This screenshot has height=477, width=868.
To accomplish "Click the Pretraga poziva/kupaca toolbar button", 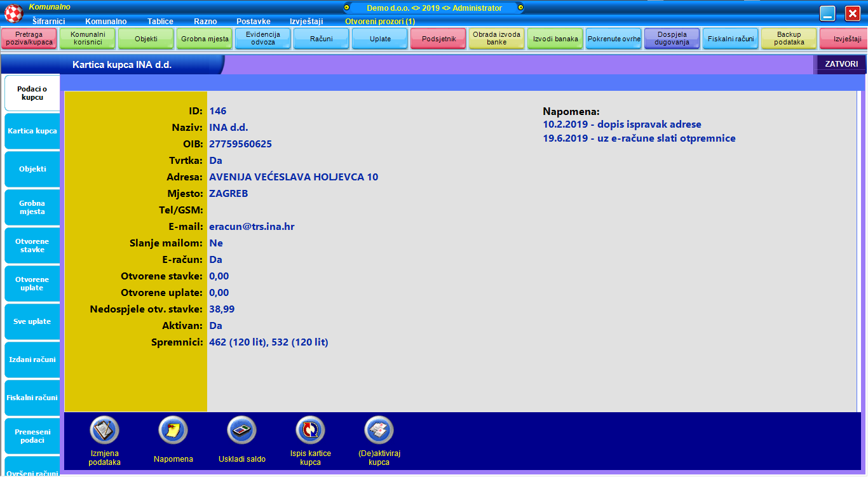I will pyautogui.click(x=29, y=39).
